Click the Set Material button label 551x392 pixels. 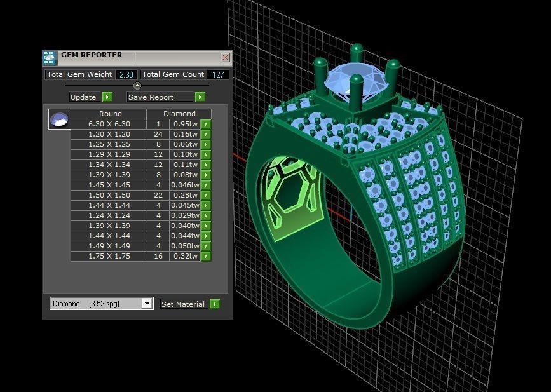pyautogui.click(x=183, y=304)
